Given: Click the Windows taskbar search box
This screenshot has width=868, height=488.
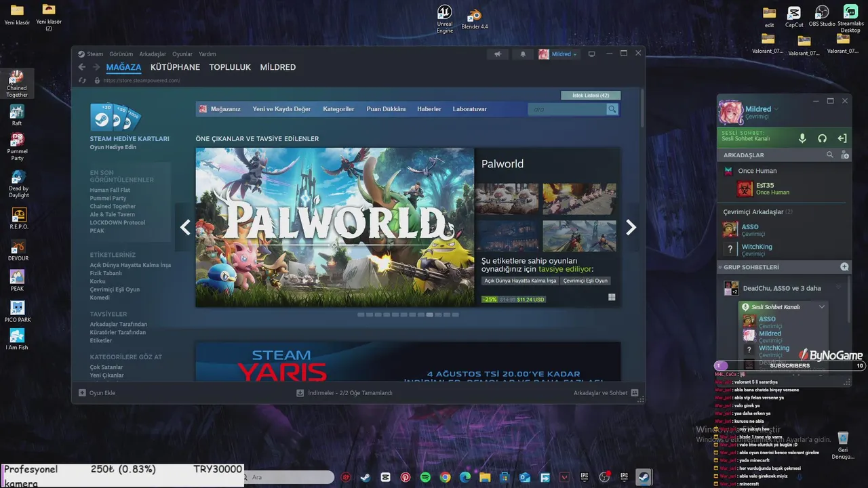Looking at the screenshot, I should tap(288, 477).
